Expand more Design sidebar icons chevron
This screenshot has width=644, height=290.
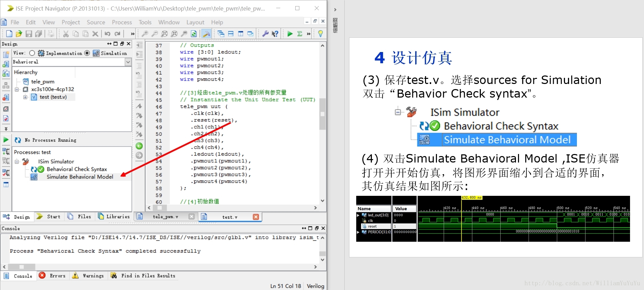pos(6,129)
